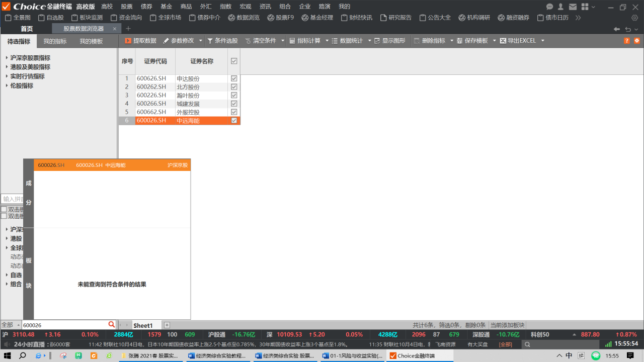Open the settings gear icon
The width and height of the screenshot is (644, 362).
634,18
